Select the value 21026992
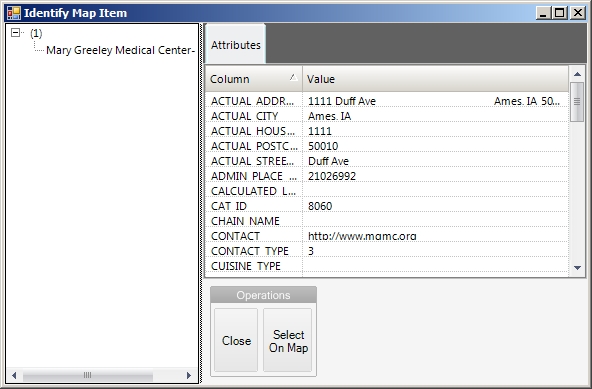Image resolution: width=592 pixels, height=389 pixels. (x=331, y=176)
